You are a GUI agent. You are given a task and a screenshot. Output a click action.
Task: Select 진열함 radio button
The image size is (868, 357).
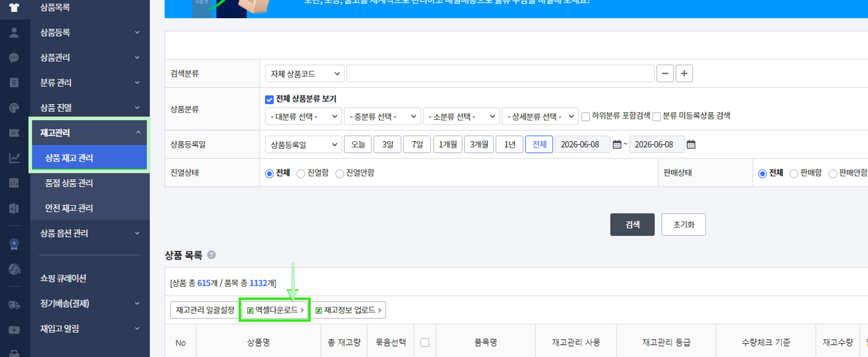[300, 173]
